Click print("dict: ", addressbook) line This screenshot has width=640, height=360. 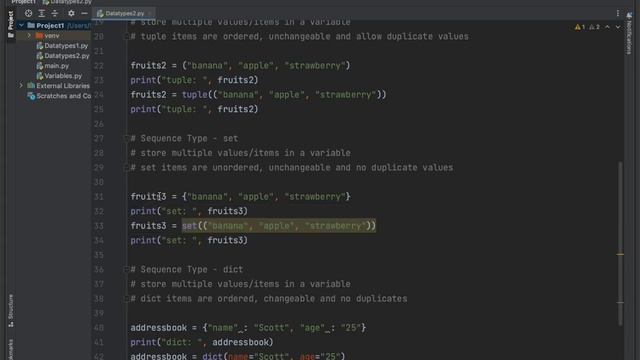point(202,342)
